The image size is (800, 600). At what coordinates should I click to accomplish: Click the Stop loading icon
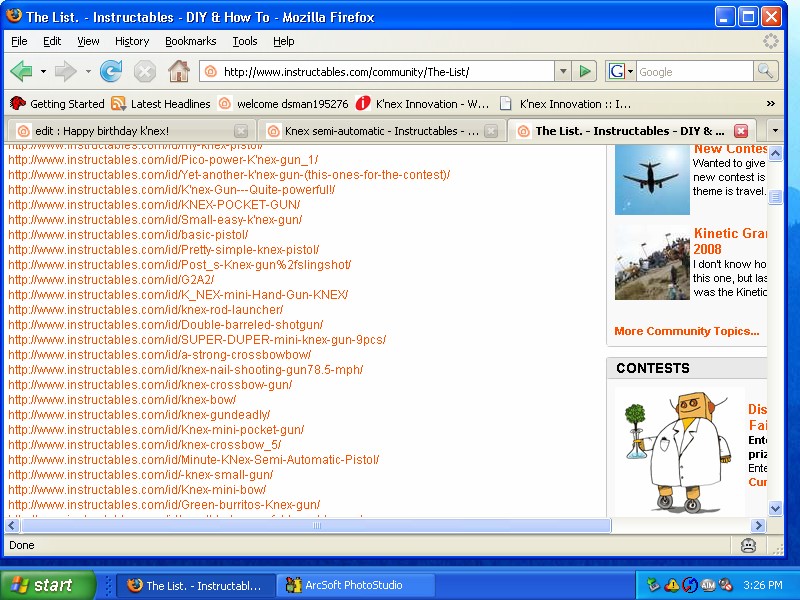[145, 71]
